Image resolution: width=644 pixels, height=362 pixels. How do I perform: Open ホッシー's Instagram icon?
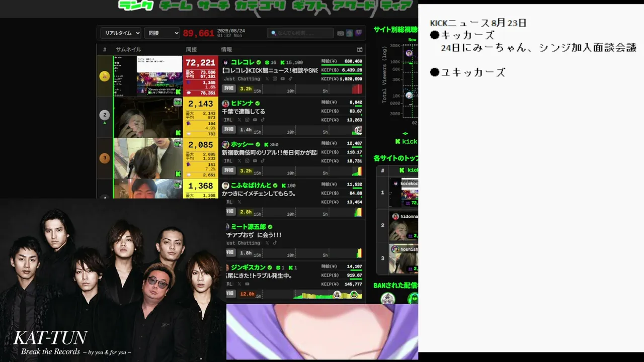(x=247, y=161)
